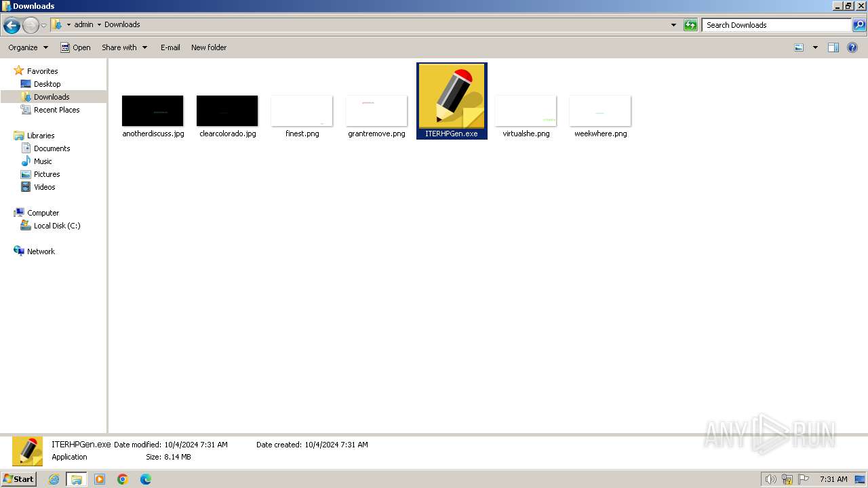The height and width of the screenshot is (488, 868).
Task: Select virtualshe.png thumbnail
Action: 526,110
